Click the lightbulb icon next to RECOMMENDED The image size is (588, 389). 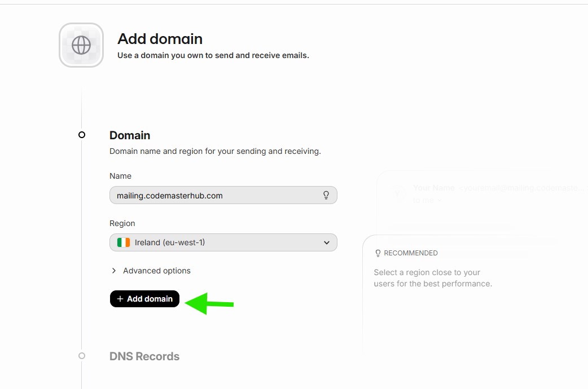tap(378, 253)
